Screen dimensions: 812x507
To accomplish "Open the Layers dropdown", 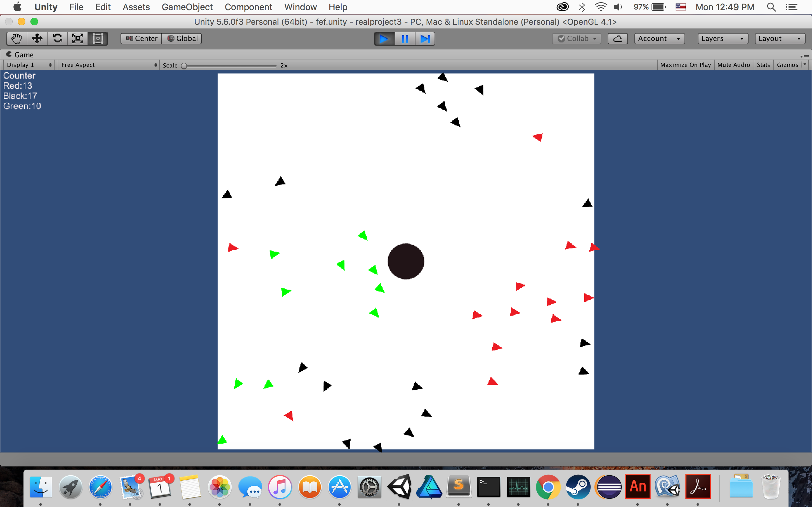I will tap(723, 39).
